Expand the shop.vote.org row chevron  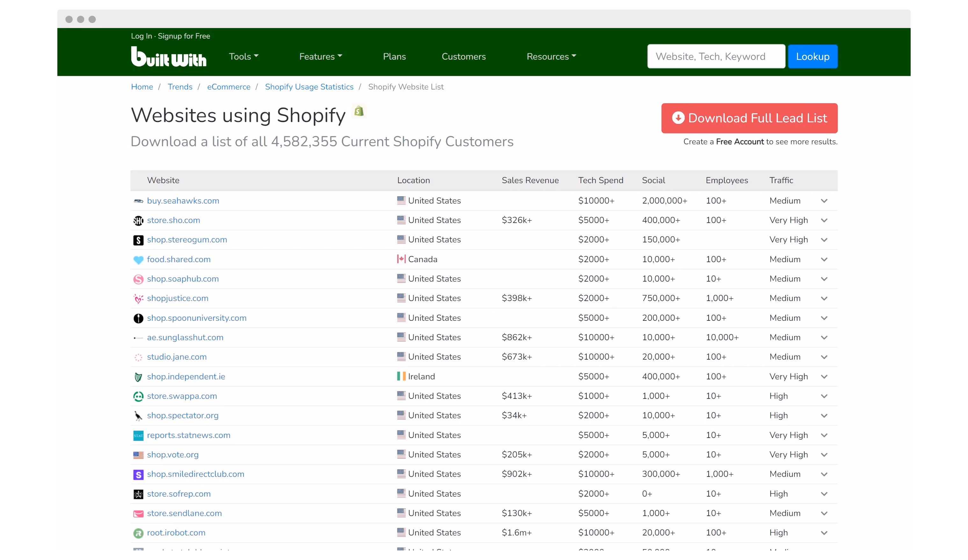824,455
